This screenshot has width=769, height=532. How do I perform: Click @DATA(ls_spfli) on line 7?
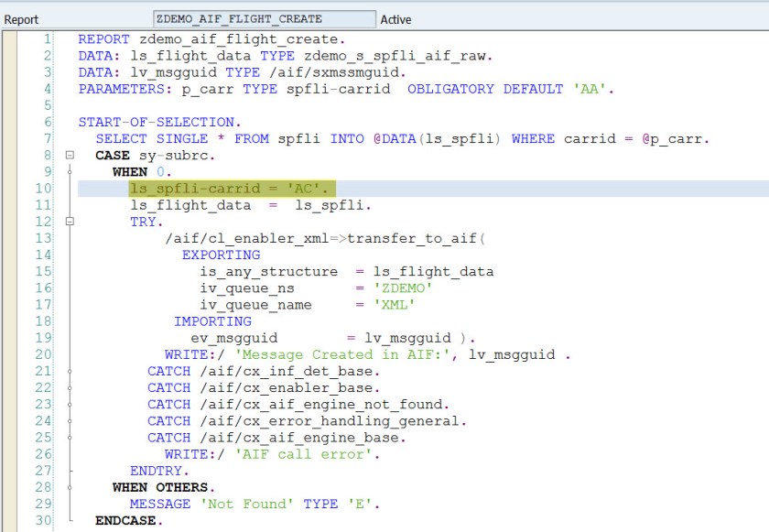coord(437,139)
